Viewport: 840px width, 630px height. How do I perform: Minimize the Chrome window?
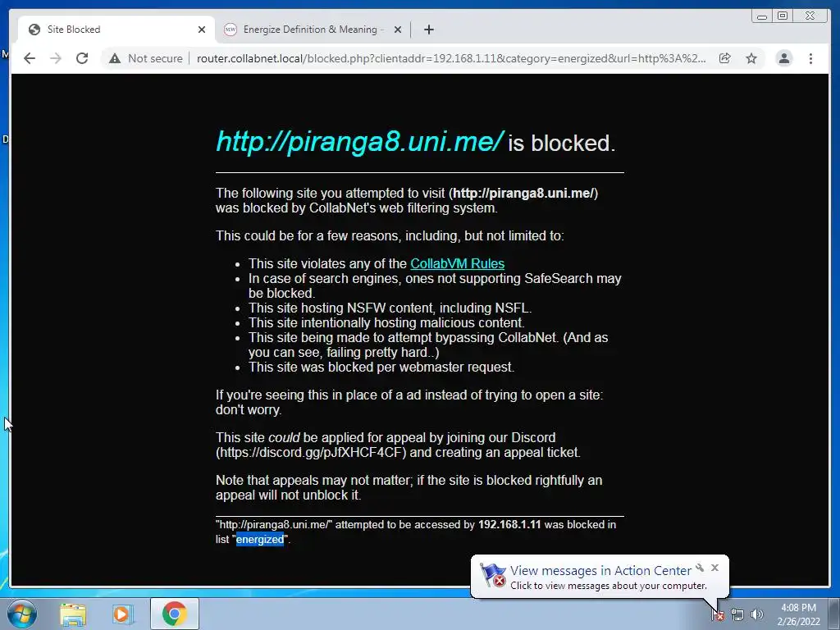click(x=762, y=16)
